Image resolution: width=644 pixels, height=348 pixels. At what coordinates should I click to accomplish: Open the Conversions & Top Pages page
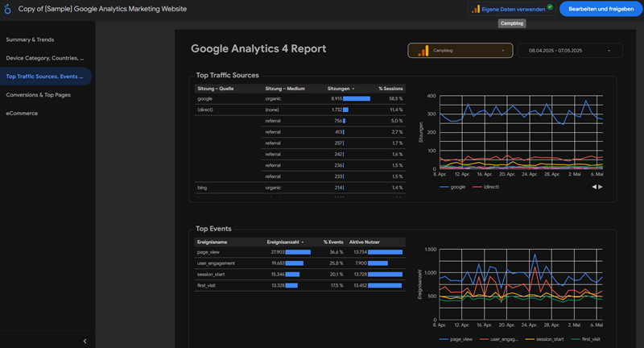click(38, 95)
